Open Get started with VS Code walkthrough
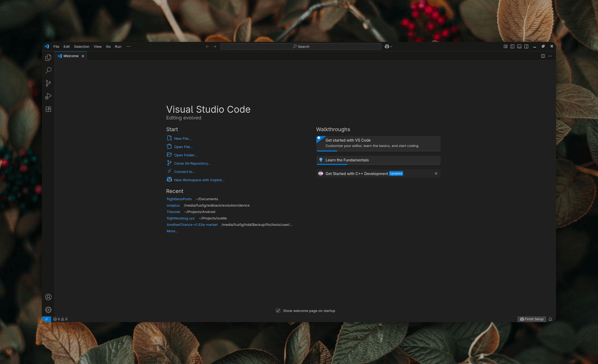This screenshot has width=598, height=364. click(x=378, y=143)
